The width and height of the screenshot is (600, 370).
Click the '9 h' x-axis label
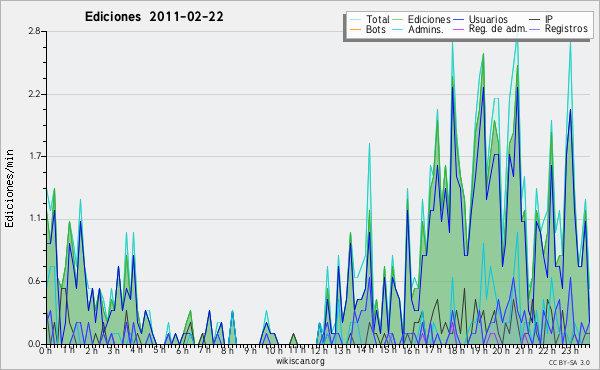coord(250,350)
